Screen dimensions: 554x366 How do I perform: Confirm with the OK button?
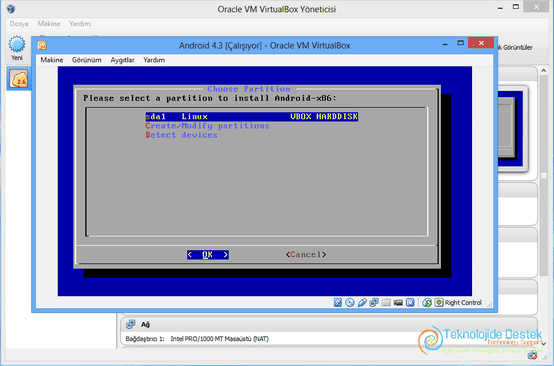coord(208,255)
